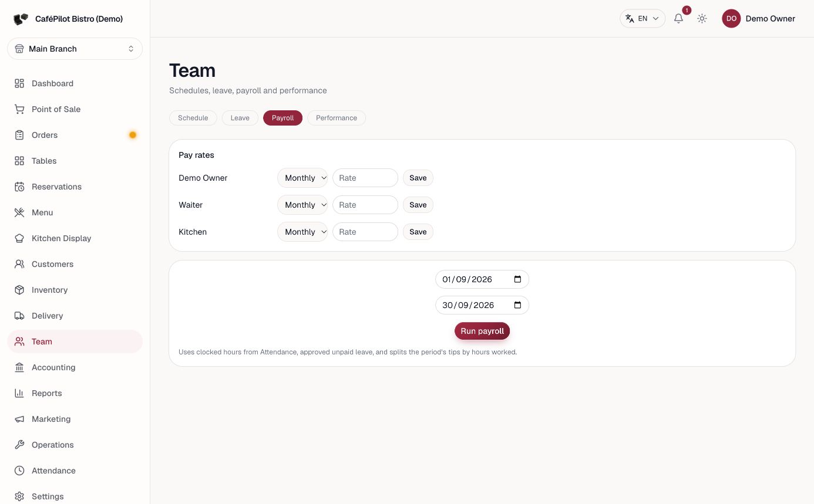Click the CaféPilot logo icon
This screenshot has width=814, height=504.
click(x=21, y=19)
